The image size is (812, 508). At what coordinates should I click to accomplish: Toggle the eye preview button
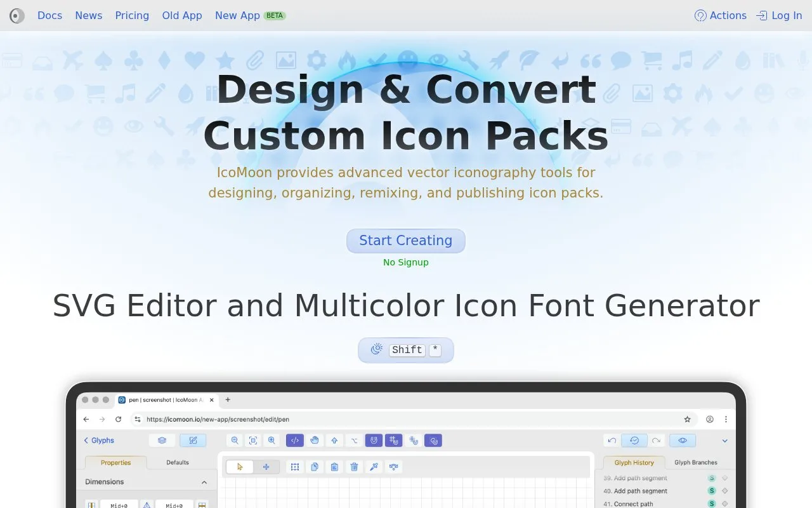click(x=683, y=440)
